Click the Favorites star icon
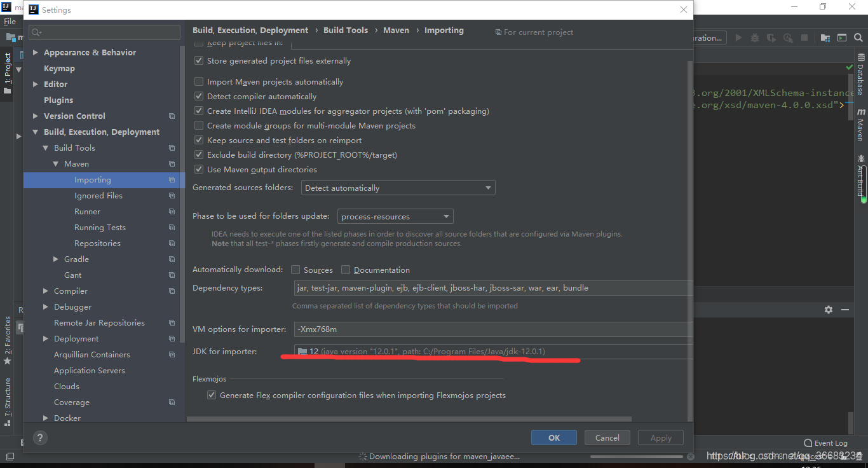 8,361
